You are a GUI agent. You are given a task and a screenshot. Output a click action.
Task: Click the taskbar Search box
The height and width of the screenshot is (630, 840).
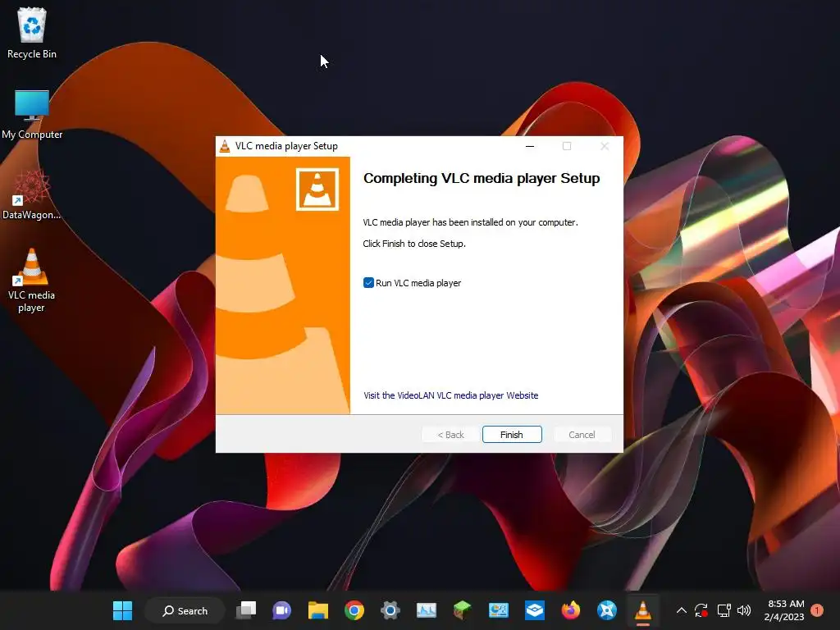pos(185,610)
